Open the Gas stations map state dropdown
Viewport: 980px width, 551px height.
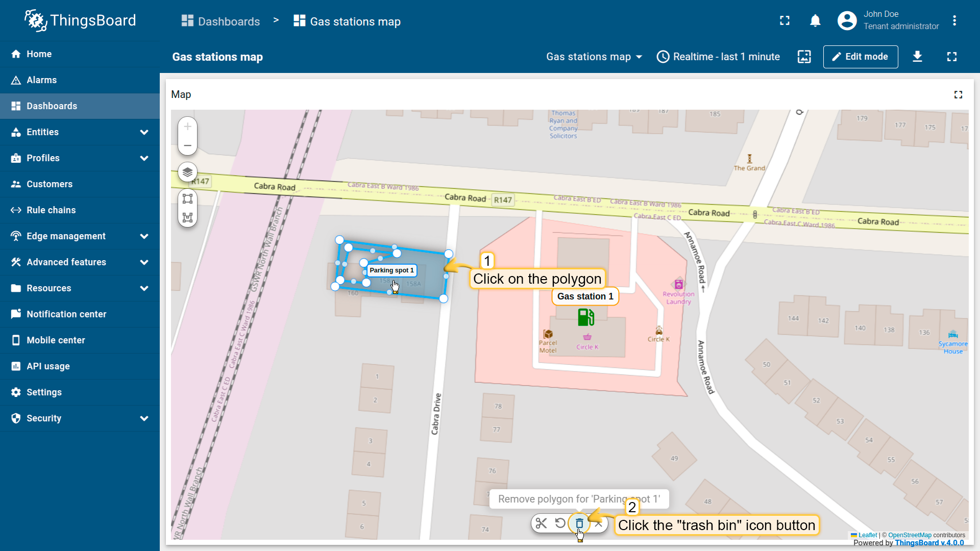(x=594, y=57)
